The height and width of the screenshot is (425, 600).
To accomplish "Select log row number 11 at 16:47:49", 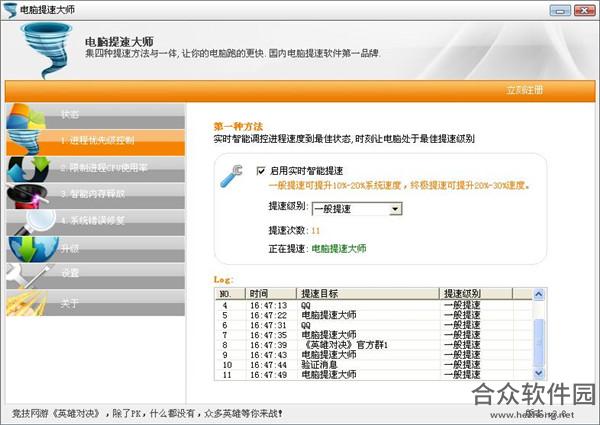I will 373,375.
